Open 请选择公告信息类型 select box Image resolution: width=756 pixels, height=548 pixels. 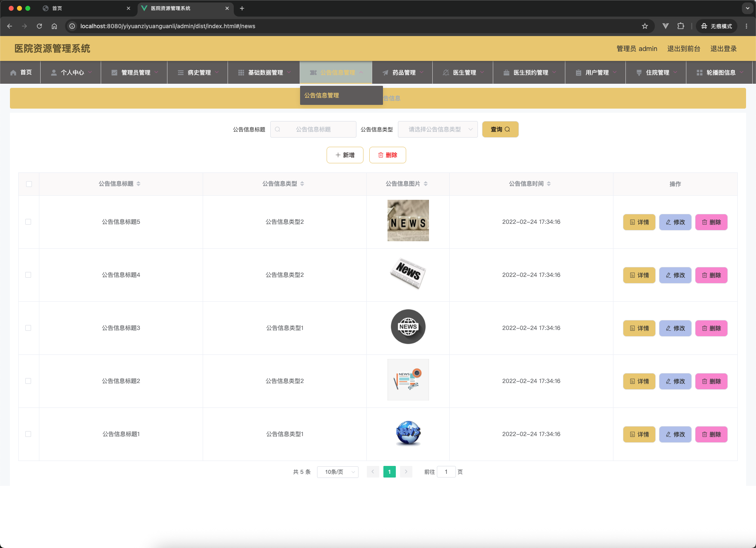coord(438,129)
